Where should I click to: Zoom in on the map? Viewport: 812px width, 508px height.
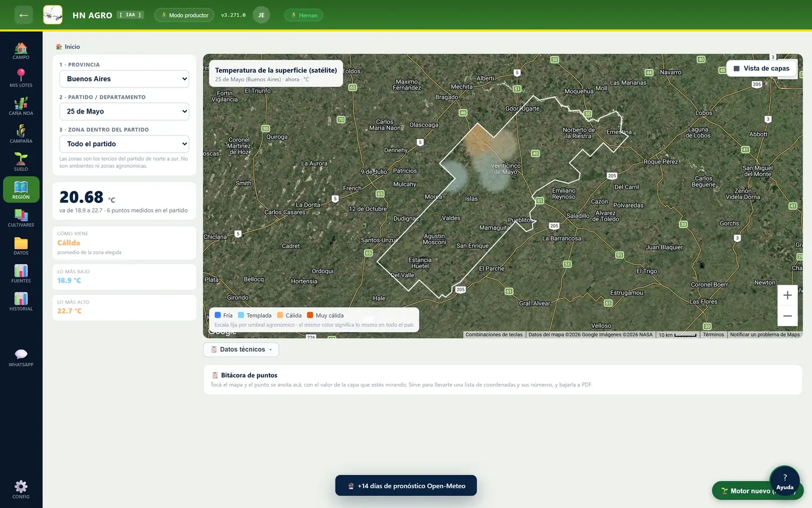tap(787, 295)
